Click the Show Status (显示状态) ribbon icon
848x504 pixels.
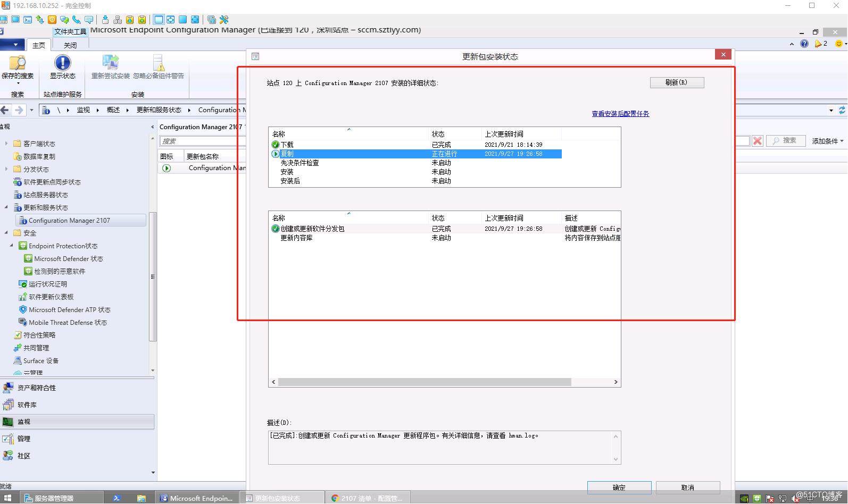pyautogui.click(x=63, y=68)
